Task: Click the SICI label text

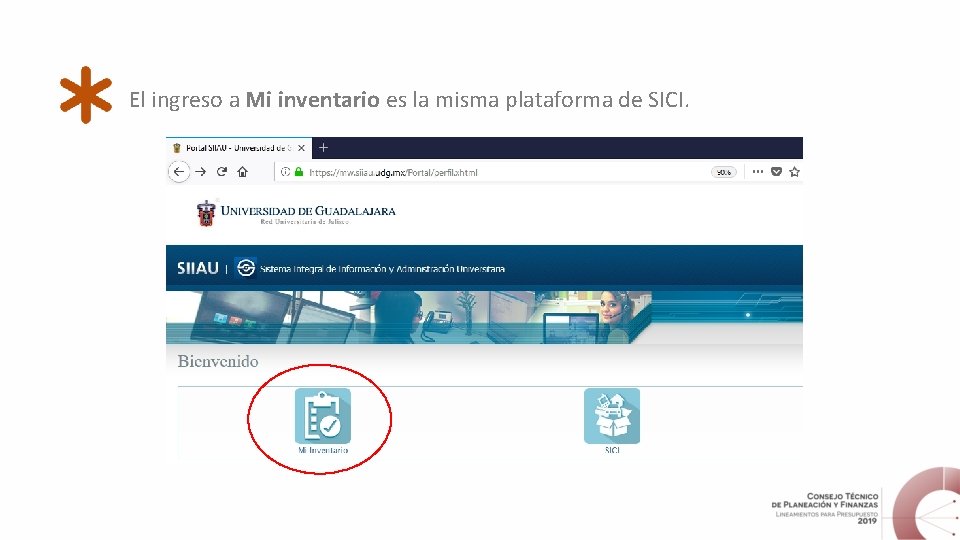Action: pos(612,450)
